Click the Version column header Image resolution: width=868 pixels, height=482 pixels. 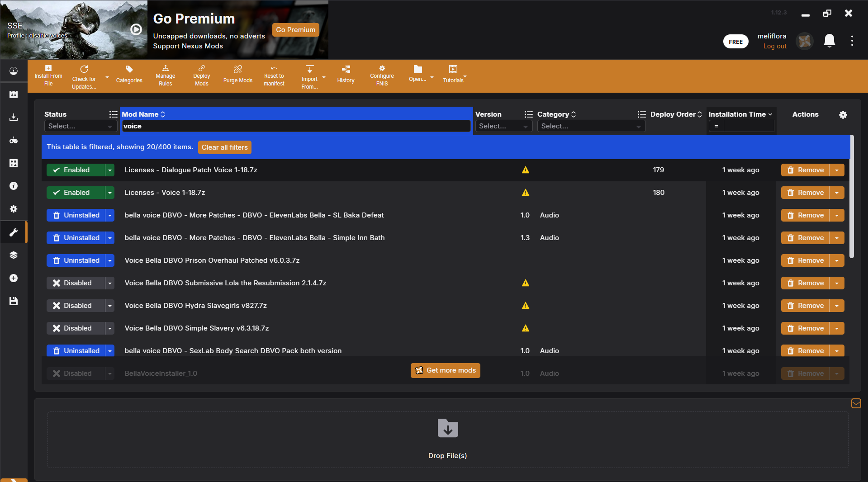point(489,114)
